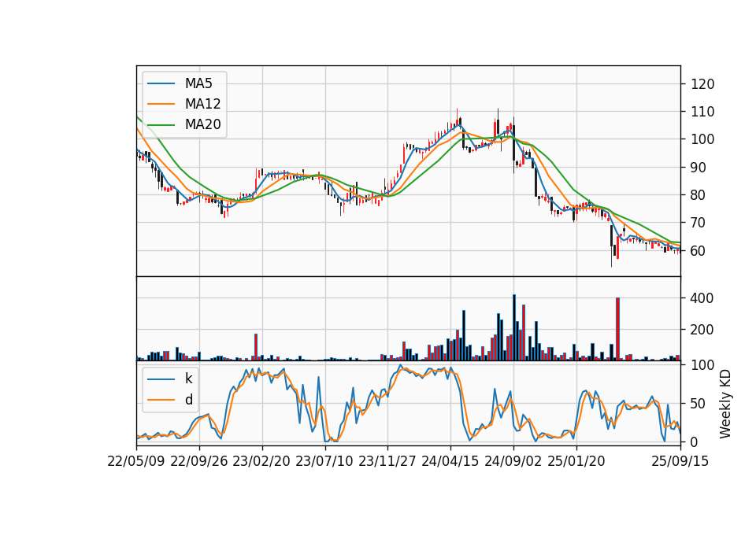Click the 60 price axis label
The image size is (756, 543).
click(x=699, y=251)
